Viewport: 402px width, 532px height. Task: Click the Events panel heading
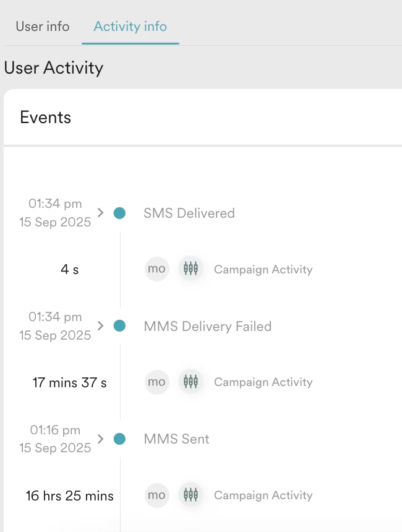pos(45,117)
